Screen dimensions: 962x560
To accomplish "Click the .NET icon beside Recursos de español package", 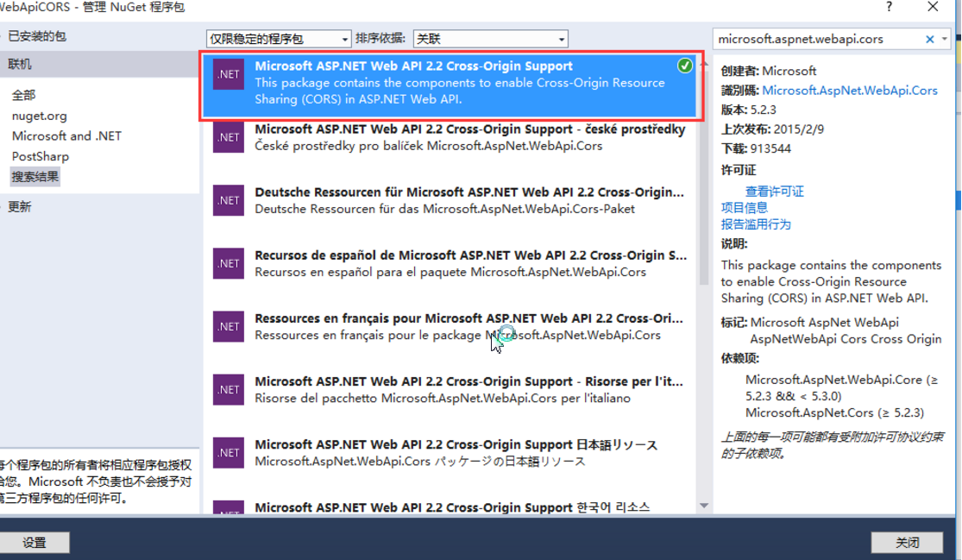I will [229, 264].
